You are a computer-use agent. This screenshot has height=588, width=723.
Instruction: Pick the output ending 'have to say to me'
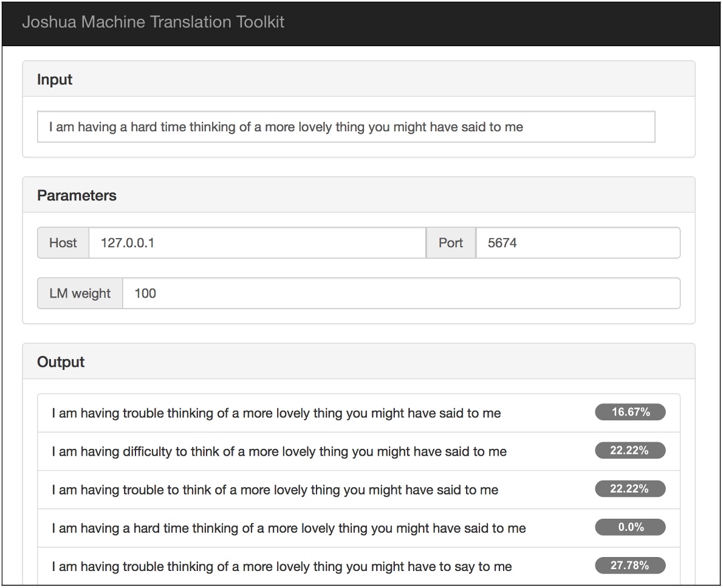click(282, 567)
